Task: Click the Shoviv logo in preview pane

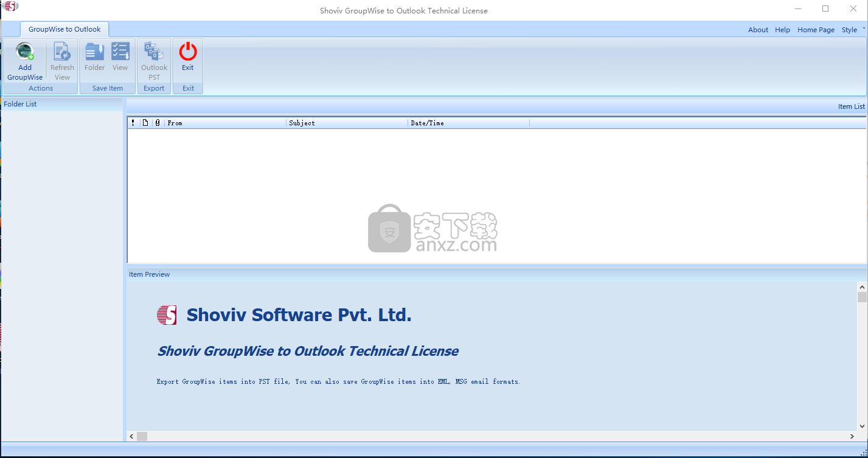Action: [167, 314]
